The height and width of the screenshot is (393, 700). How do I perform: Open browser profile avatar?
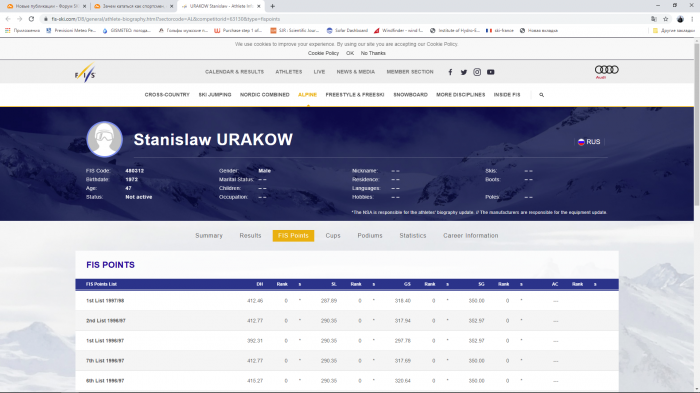tap(680, 19)
